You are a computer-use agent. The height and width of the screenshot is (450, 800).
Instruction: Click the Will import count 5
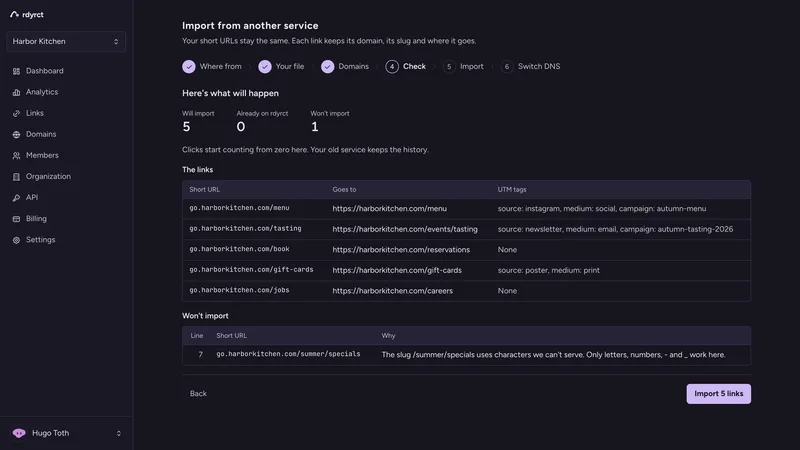click(186, 127)
